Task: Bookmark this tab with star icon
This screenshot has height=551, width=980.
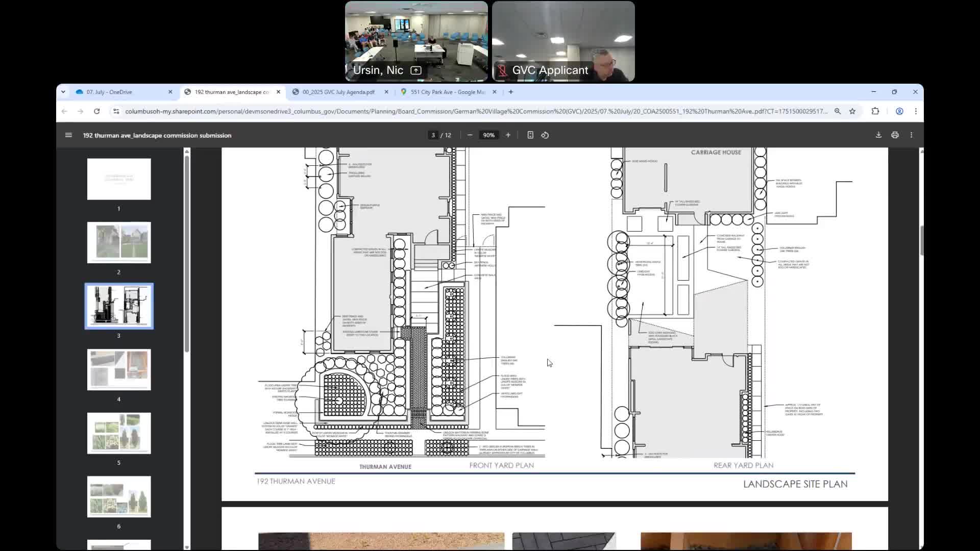Action: (852, 111)
